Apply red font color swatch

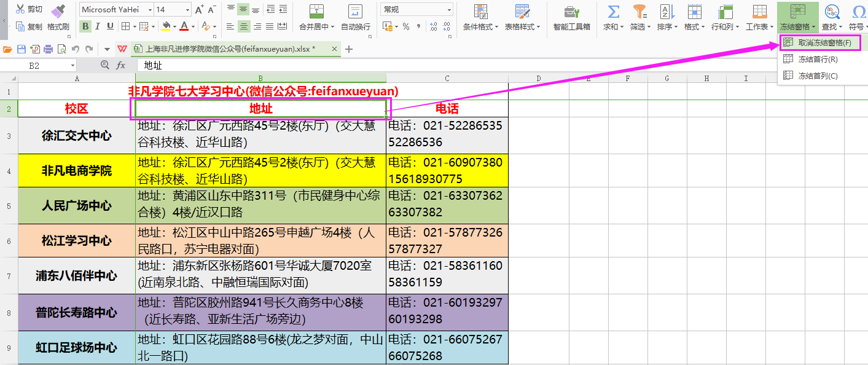184,26
